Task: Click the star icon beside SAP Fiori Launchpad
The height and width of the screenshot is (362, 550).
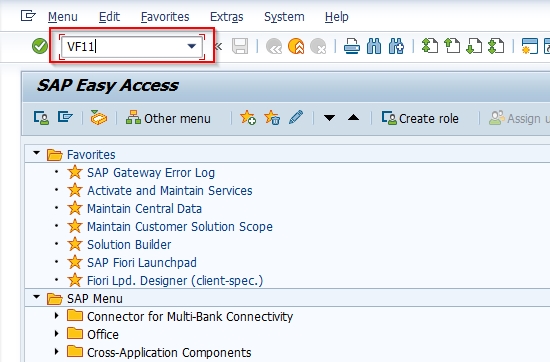Action: 75,262
